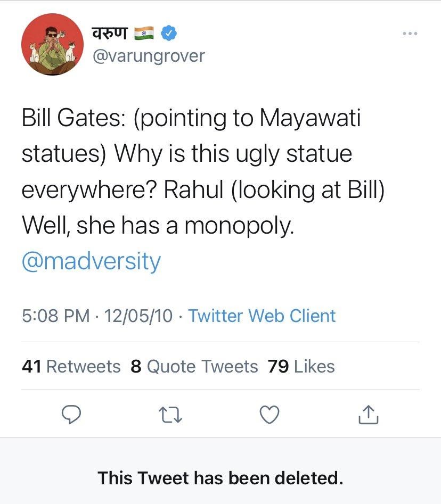Image resolution: width=441 pixels, height=504 pixels.
Task: Click the reply speech bubble icon
Action: click(x=71, y=414)
